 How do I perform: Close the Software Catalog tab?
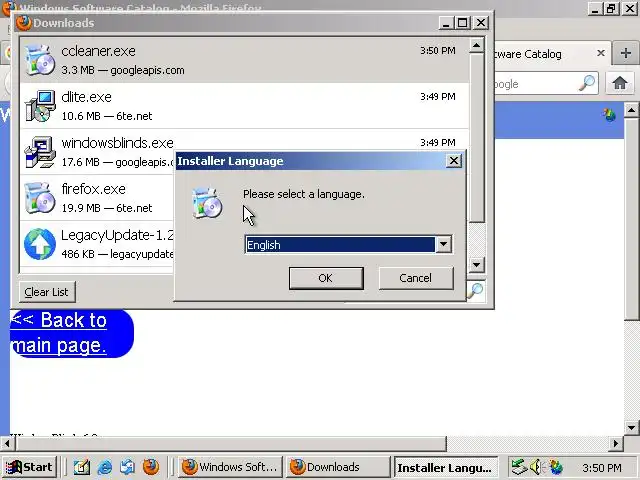coord(601,53)
